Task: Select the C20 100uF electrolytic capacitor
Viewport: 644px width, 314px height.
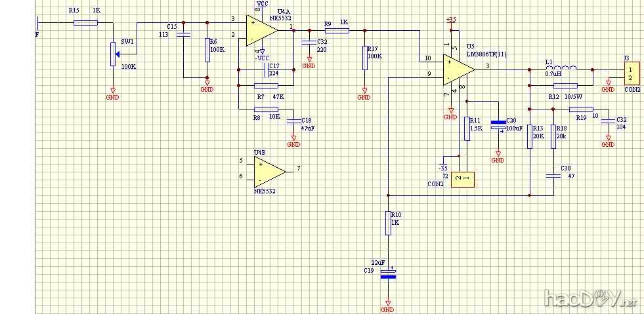Action: point(498,124)
